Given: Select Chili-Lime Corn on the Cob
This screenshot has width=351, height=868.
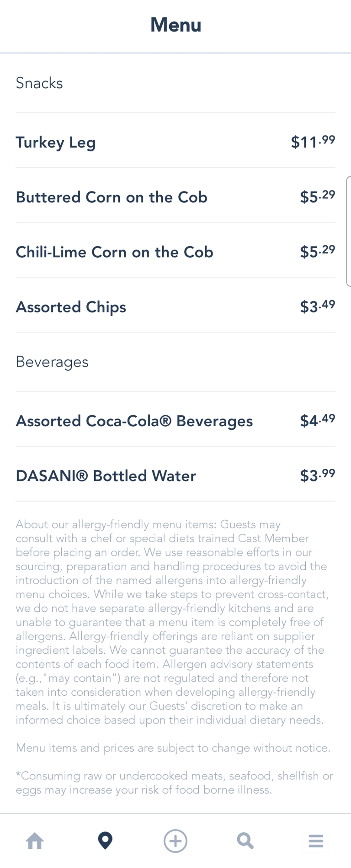Looking at the screenshot, I should pyautogui.click(x=114, y=252).
